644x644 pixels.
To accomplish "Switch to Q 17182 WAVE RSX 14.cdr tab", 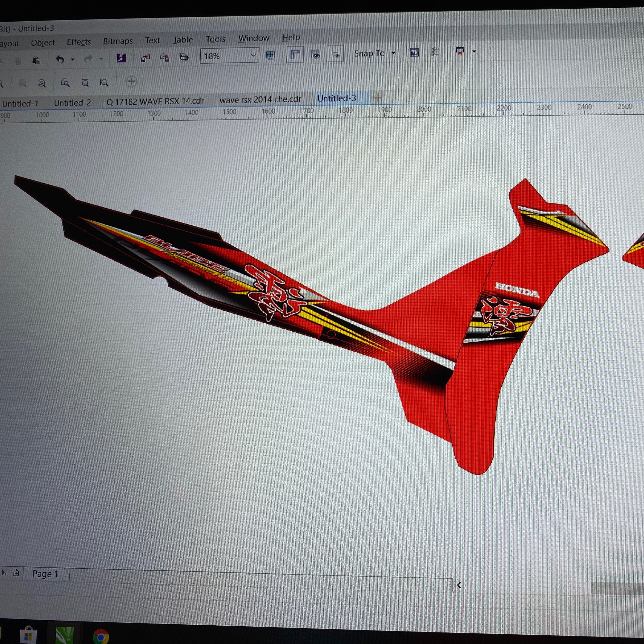I will (155, 101).
